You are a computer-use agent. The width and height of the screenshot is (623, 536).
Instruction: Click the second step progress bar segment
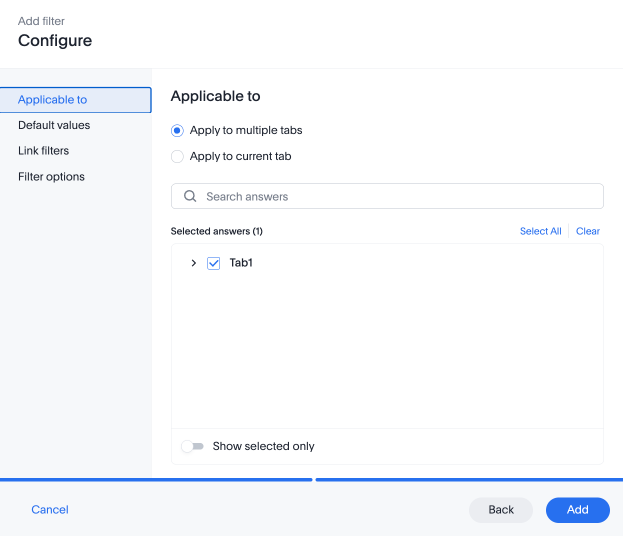469,480
